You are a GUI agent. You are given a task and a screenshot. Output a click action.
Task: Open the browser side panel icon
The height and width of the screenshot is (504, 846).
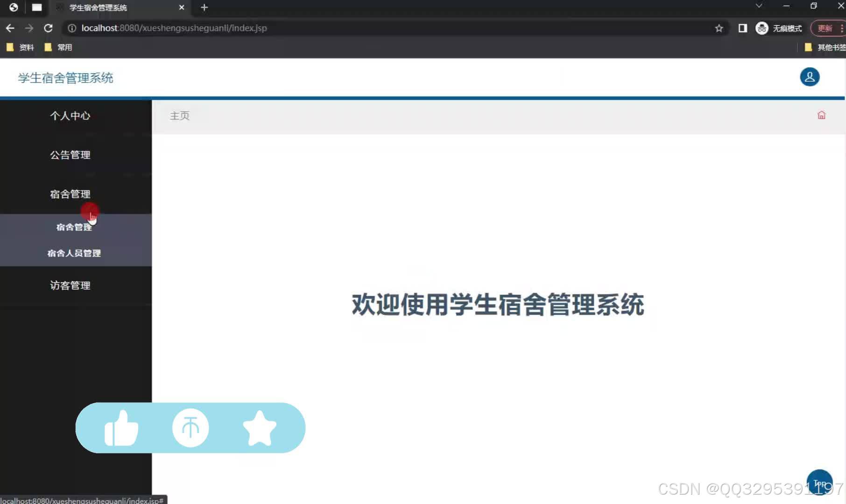point(742,28)
